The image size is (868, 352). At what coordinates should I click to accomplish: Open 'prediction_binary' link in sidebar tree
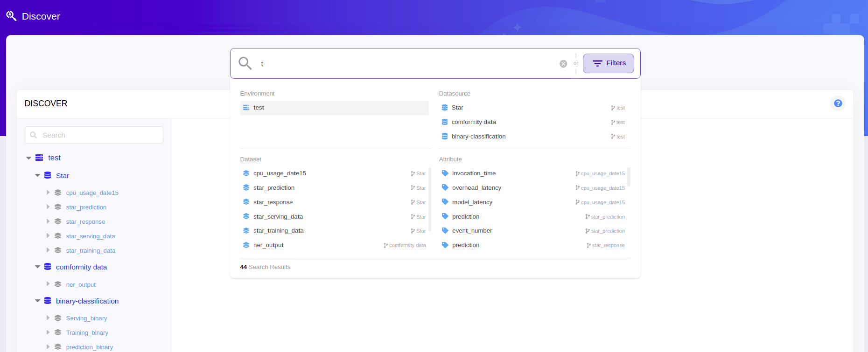tap(90, 347)
